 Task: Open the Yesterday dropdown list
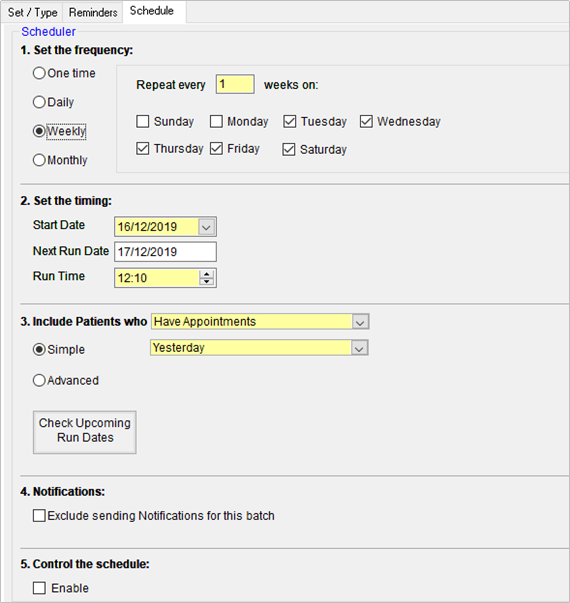359,348
